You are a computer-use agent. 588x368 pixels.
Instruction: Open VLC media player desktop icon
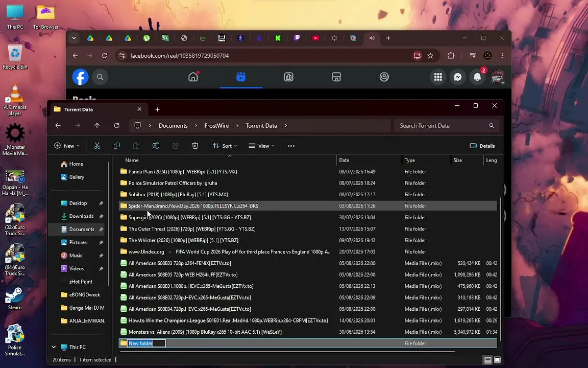point(15,100)
